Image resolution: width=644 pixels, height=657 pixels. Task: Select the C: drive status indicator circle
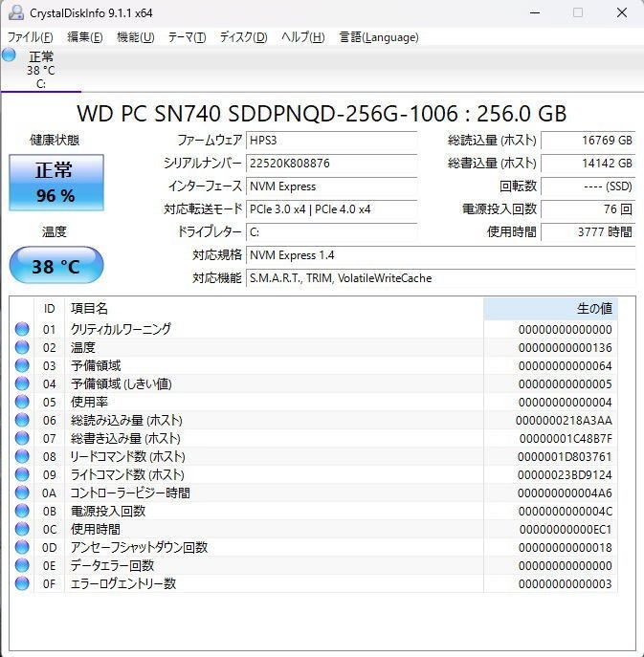(9, 55)
